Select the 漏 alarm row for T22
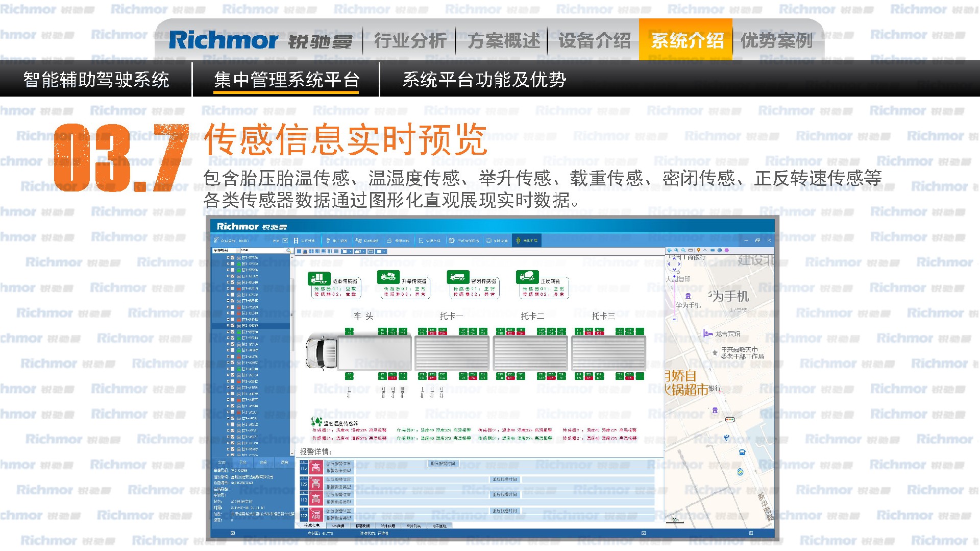The height and width of the screenshot is (551, 980). 477,514
